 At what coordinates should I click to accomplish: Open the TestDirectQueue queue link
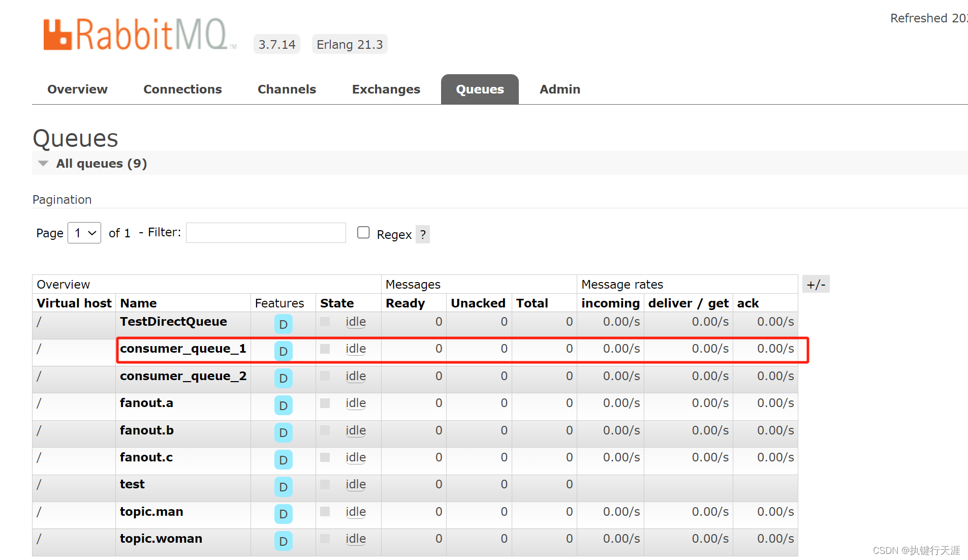(x=173, y=322)
